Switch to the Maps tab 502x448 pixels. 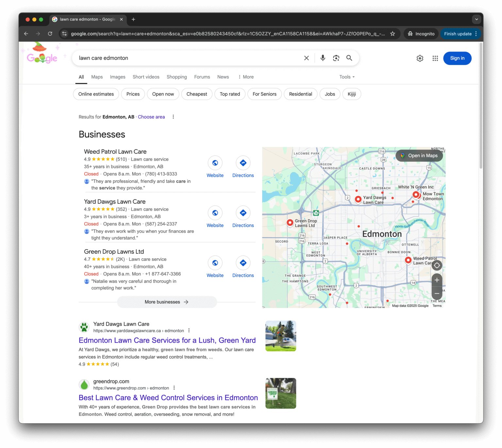[x=97, y=77]
